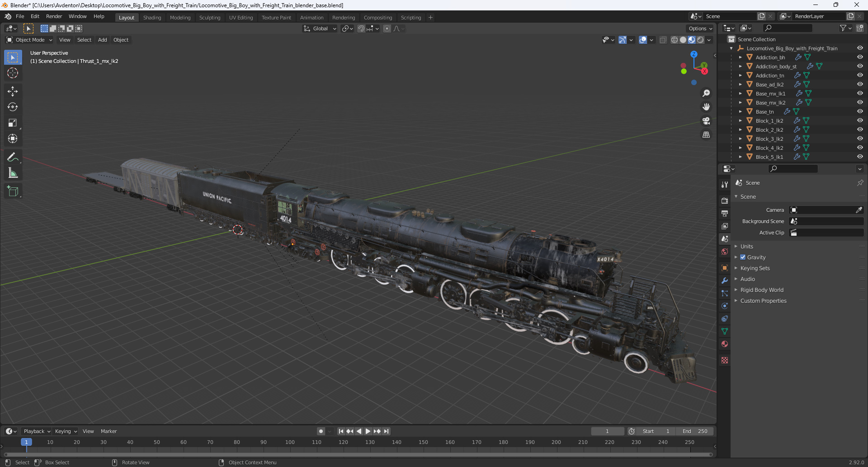This screenshot has width=868, height=467.
Task: Click the current frame marker on the timeline
Action: 26,442
